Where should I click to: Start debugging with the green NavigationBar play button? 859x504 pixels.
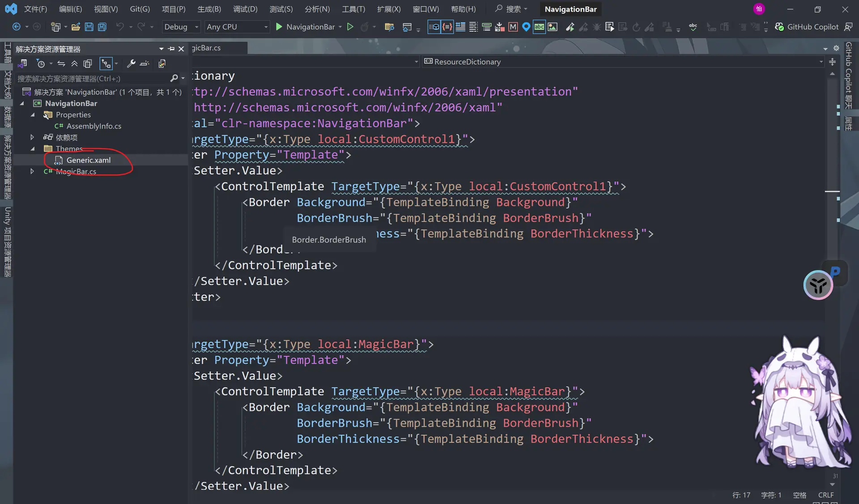(x=279, y=27)
